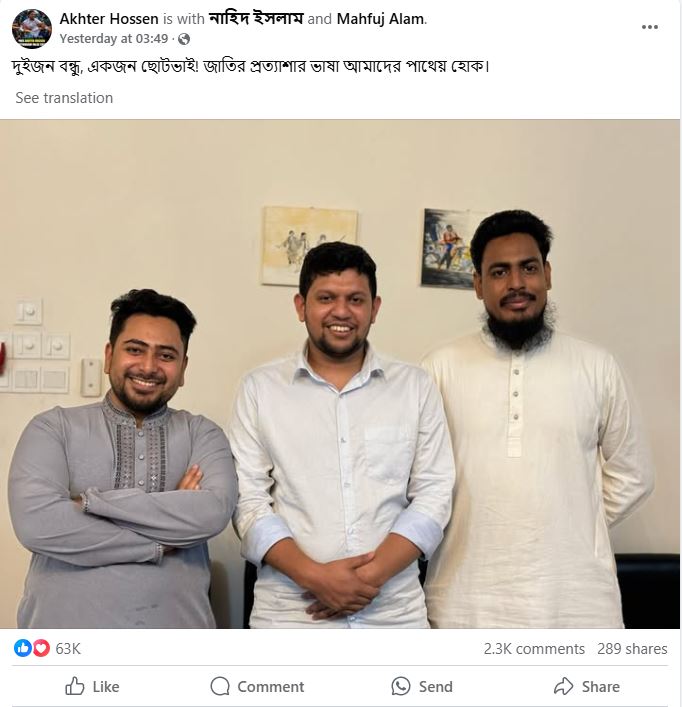Image resolution: width=682 pixels, height=707 pixels.
Task: Open Akhter Hossen's profile name link
Action: [109, 19]
